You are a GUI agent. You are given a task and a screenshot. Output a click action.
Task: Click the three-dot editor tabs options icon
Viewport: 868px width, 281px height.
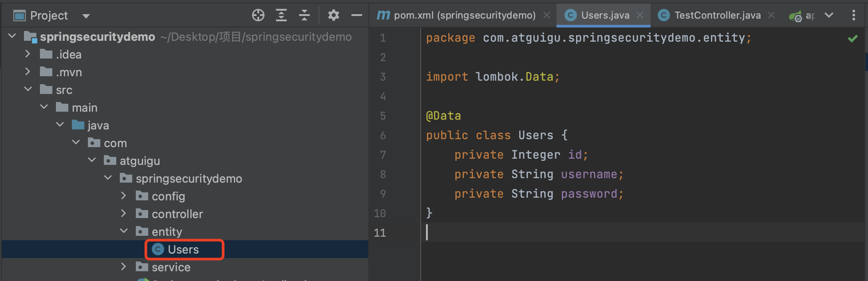[x=853, y=16]
